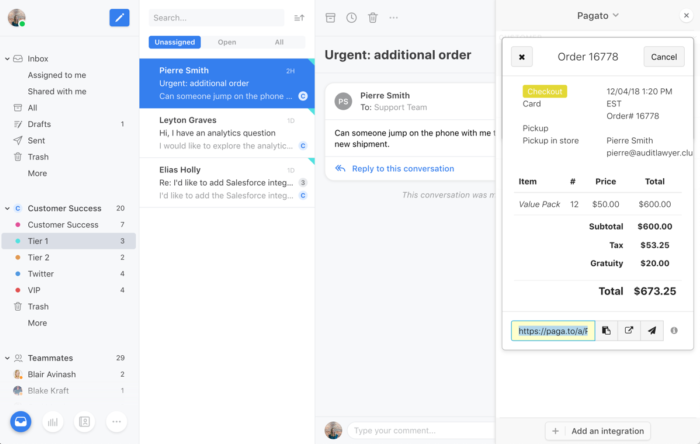Click the Sent paper plane icon
Viewport: 700px width, 444px height.
click(x=17, y=141)
